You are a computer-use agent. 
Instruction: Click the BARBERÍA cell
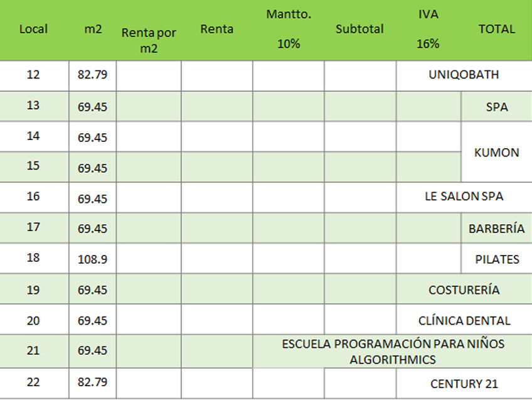tap(496, 229)
